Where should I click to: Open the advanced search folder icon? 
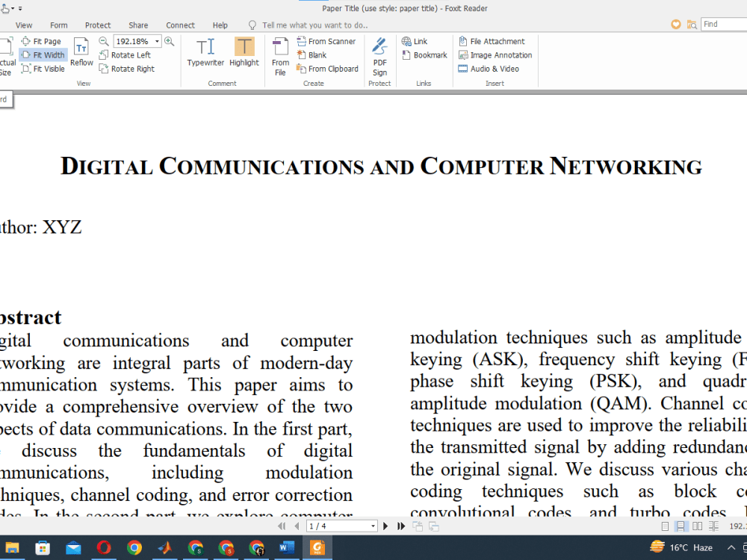point(692,25)
